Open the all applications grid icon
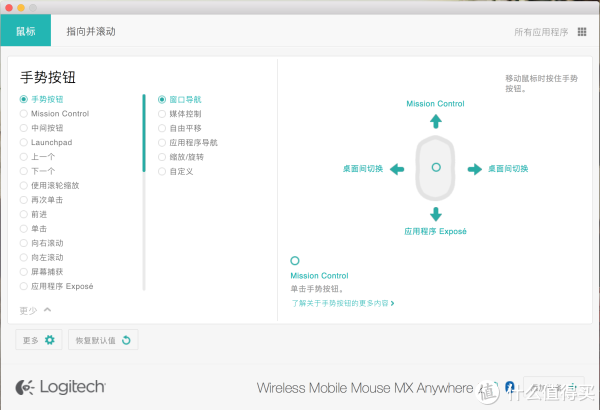Image resolution: width=600 pixels, height=410 pixels. [x=582, y=32]
